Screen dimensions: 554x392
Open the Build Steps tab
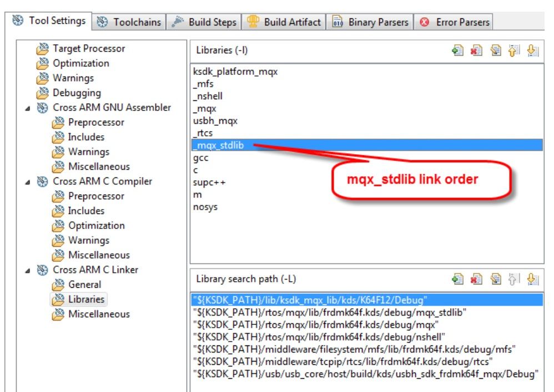pos(204,22)
